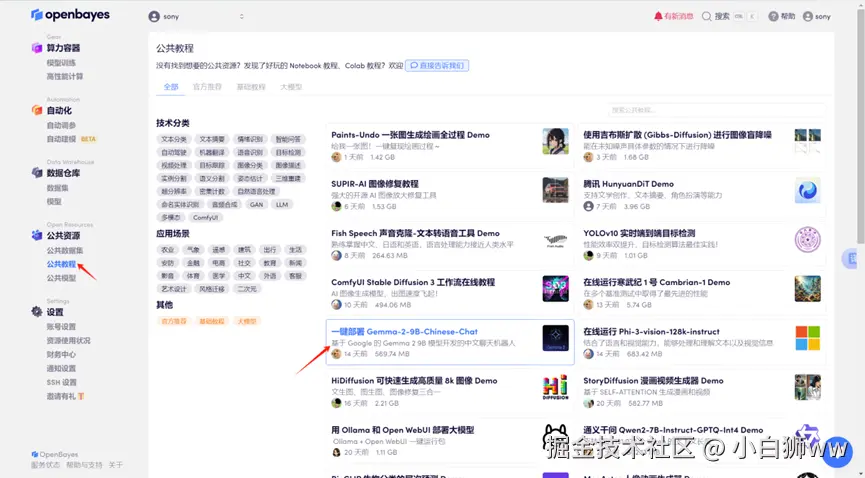Viewport: 865px width, 478px height.
Task: Click the page vertical scrollbar
Action: pos(861,127)
